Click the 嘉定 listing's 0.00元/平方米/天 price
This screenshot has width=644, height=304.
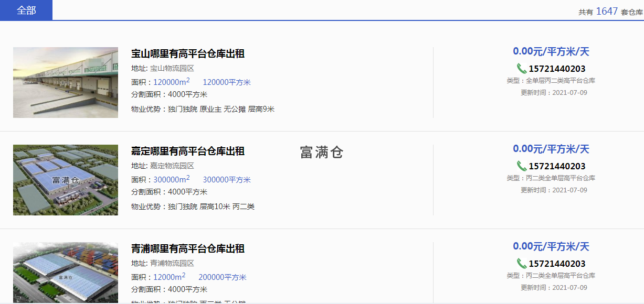tap(551, 149)
